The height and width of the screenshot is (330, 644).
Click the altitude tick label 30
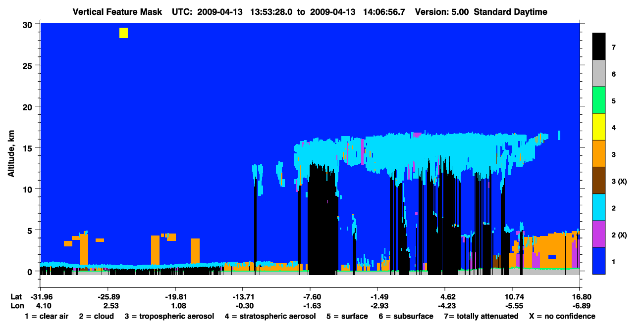(28, 24)
